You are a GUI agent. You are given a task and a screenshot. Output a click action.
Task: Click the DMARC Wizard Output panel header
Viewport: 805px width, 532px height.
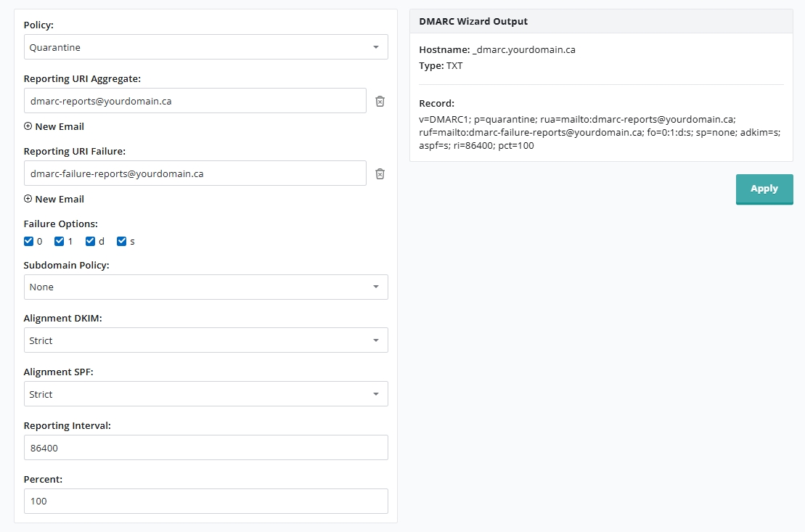click(600, 22)
